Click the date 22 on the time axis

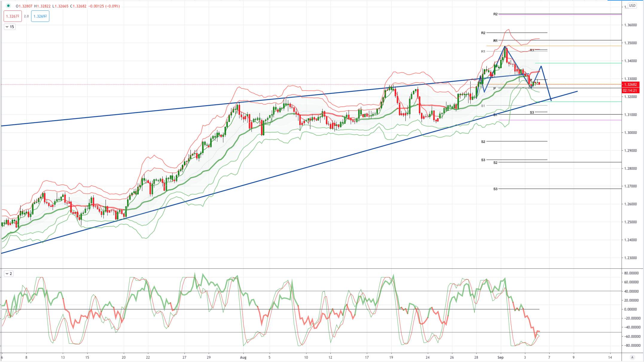[x=148, y=357]
